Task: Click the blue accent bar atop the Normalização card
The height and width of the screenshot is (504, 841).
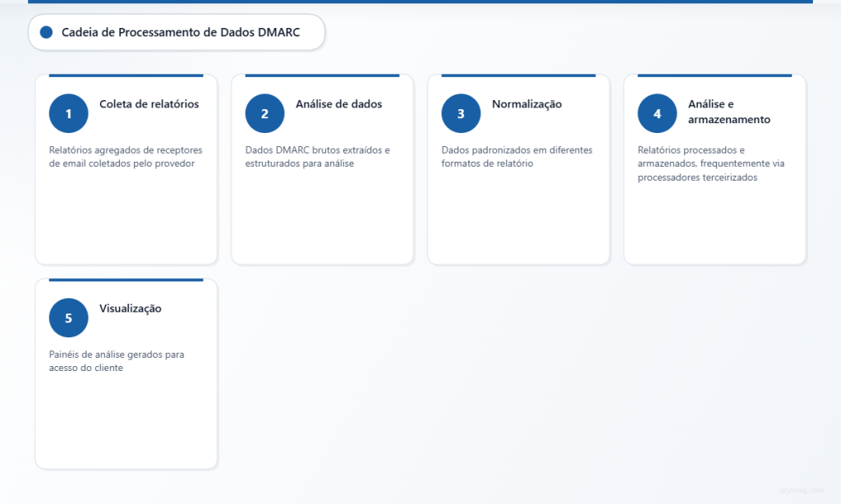Action: 518,74
